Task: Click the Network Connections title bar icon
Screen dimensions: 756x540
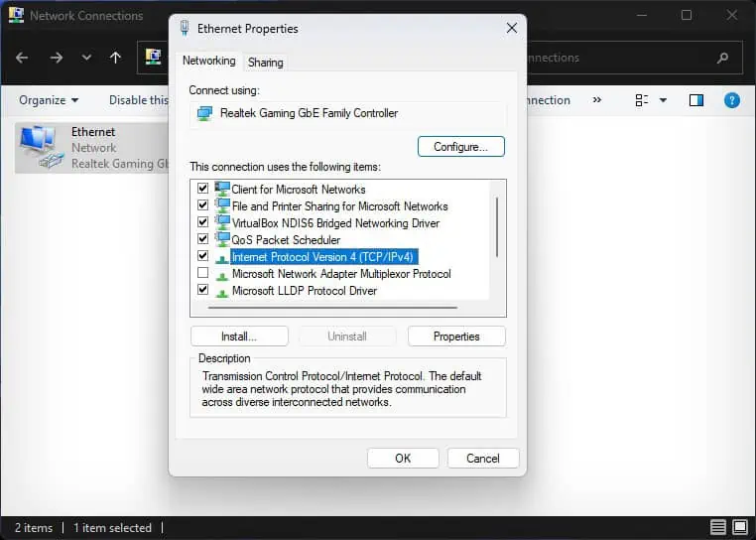Action: (17, 15)
